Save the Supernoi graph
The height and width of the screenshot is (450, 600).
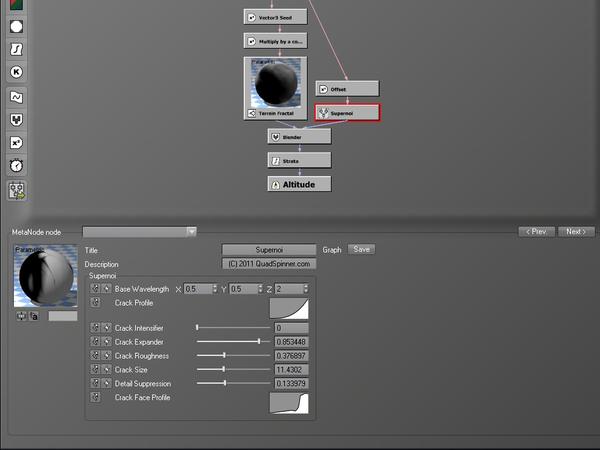click(x=361, y=249)
